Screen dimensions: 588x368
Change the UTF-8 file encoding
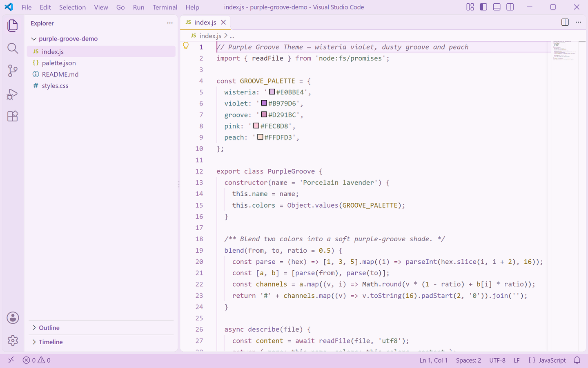[497, 360]
